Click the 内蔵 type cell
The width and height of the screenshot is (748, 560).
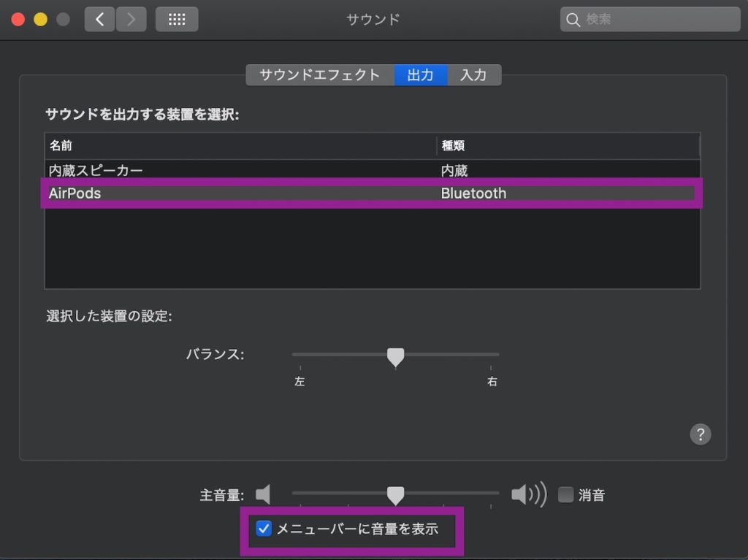(x=454, y=170)
